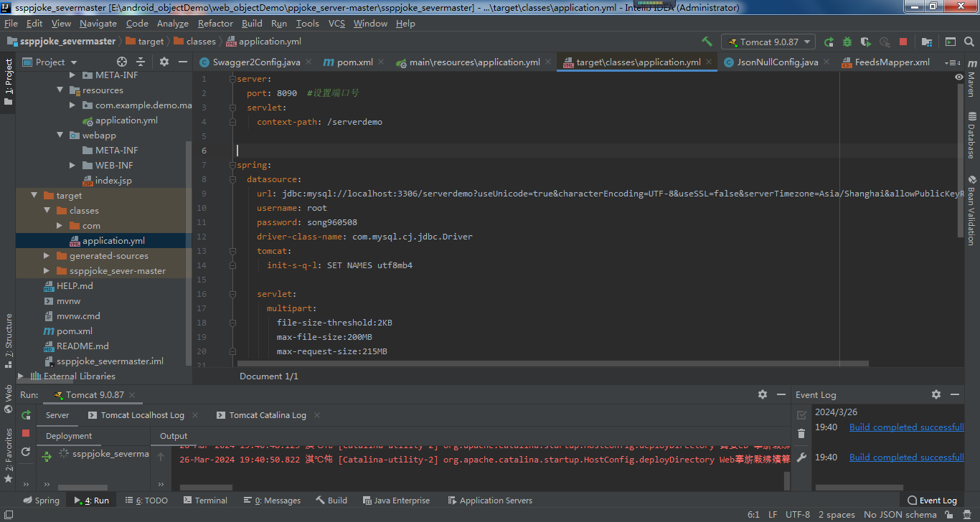Screen dimensions: 980x522
Task: Open the Spring tool window
Action: click(41, 500)
